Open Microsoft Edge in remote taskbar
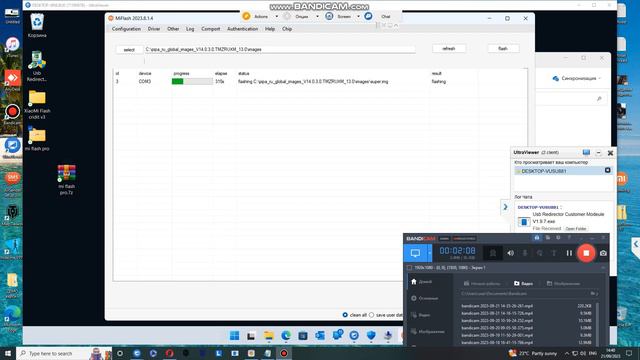This screenshot has height=360, width=640. tap(286, 336)
